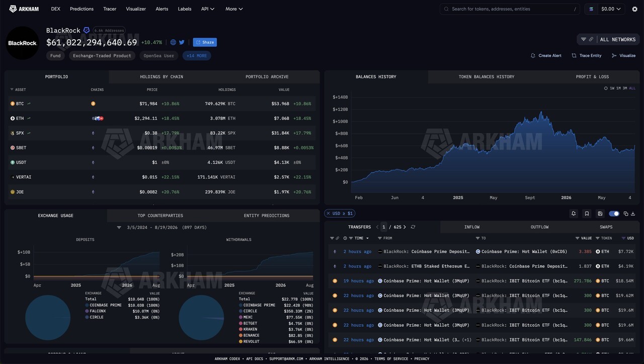Select the 1M time range

coord(618,88)
